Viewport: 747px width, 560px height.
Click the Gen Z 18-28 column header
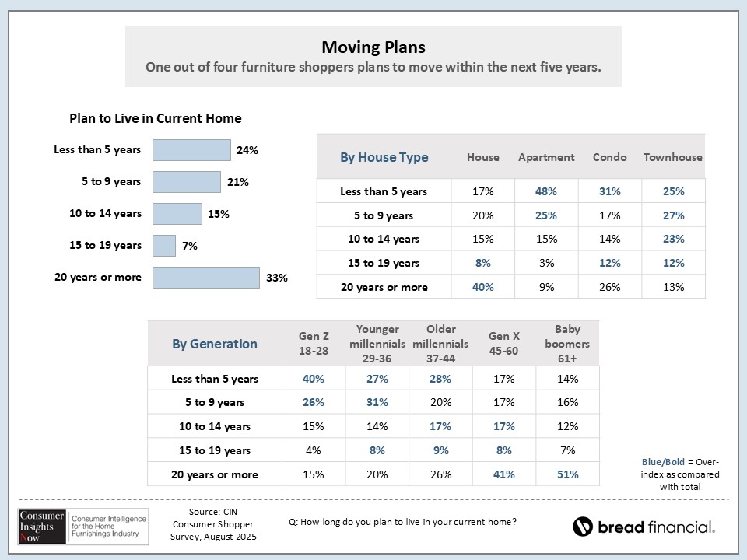point(314,344)
